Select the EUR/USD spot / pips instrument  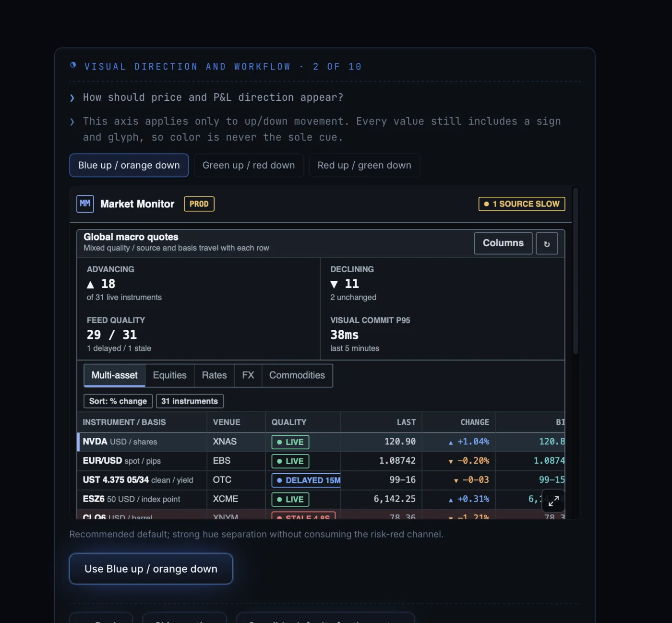click(122, 461)
